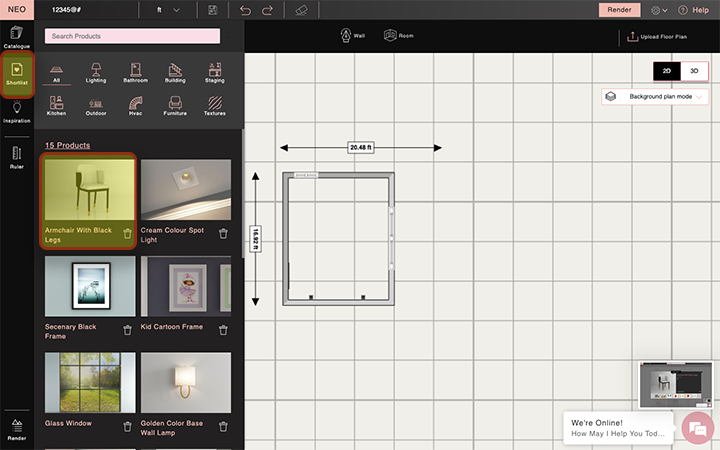Viewport: 720px width, 450px height.
Task: Filter by Building category
Action: [x=175, y=73]
